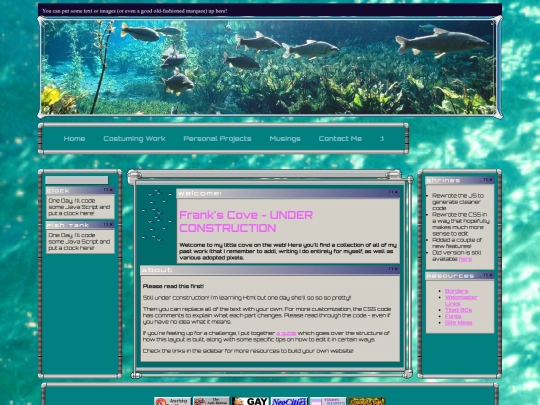Click the "shrines" panel title
The image size is (540, 405).
click(443, 180)
